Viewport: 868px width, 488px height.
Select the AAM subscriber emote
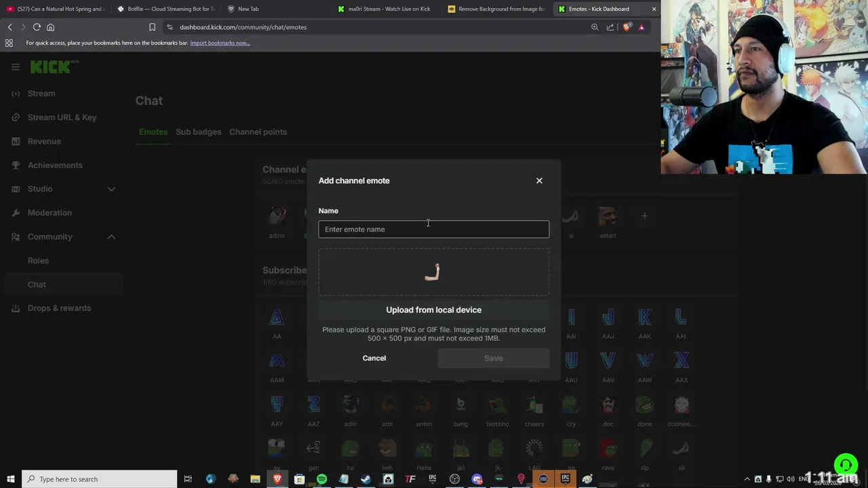[x=277, y=361]
